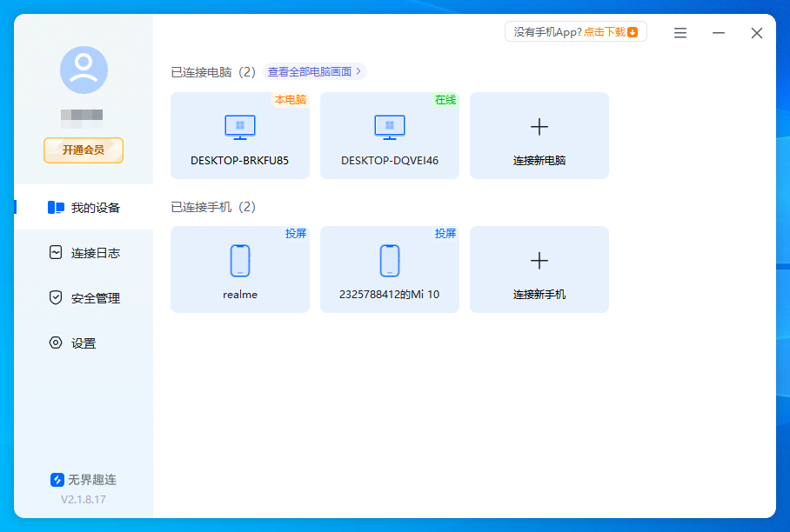Click the realme phone icon

point(239,259)
